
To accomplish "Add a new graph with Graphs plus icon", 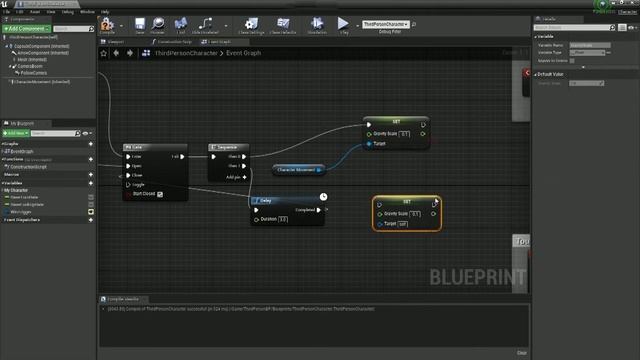I will coord(91,144).
